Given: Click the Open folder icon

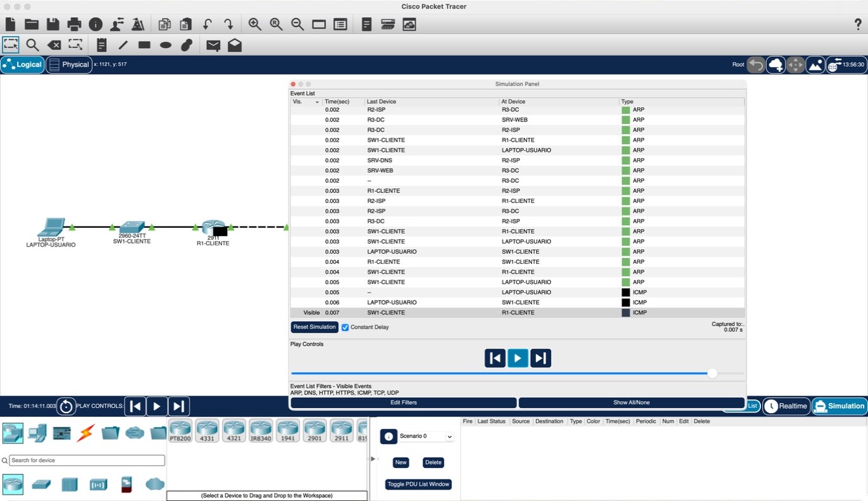Looking at the screenshot, I should tap(32, 25).
